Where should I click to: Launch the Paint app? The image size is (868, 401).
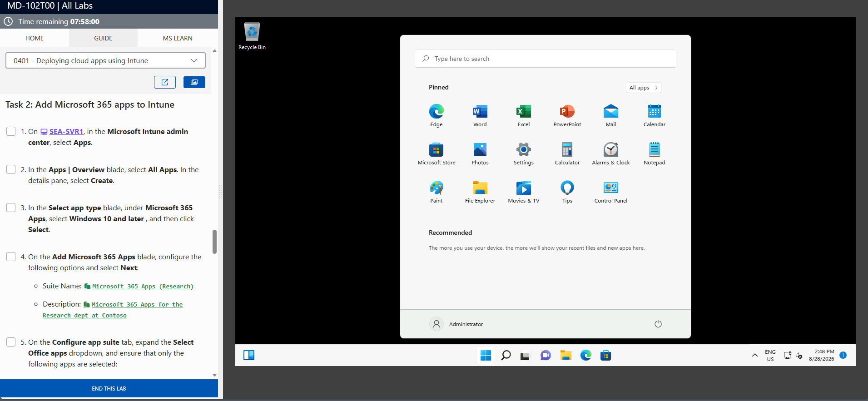coord(436,192)
